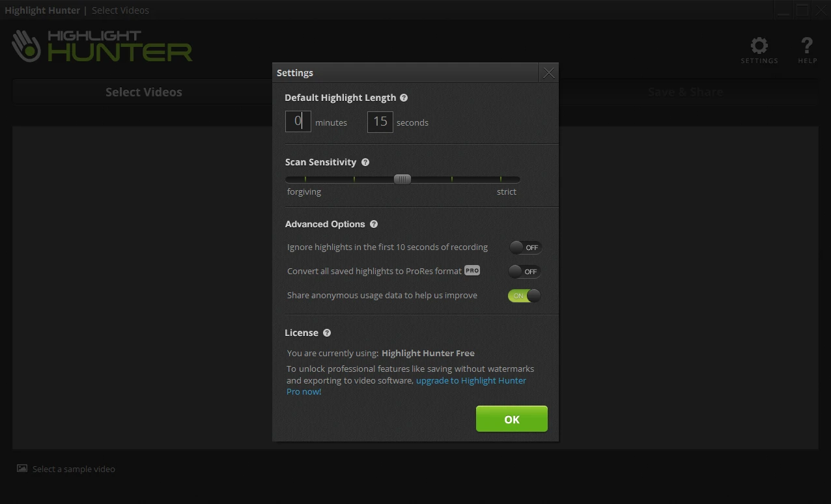Set sensitivity slider toward forgiving end
831x504 pixels.
click(305, 179)
